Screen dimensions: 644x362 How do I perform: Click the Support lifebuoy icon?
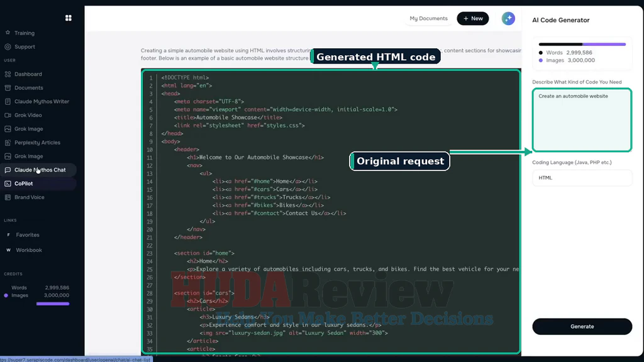(x=8, y=47)
